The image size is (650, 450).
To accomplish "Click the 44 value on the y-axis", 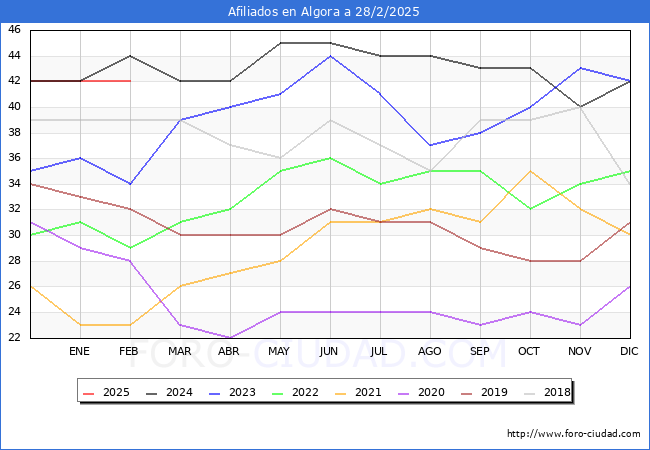I will [14, 56].
